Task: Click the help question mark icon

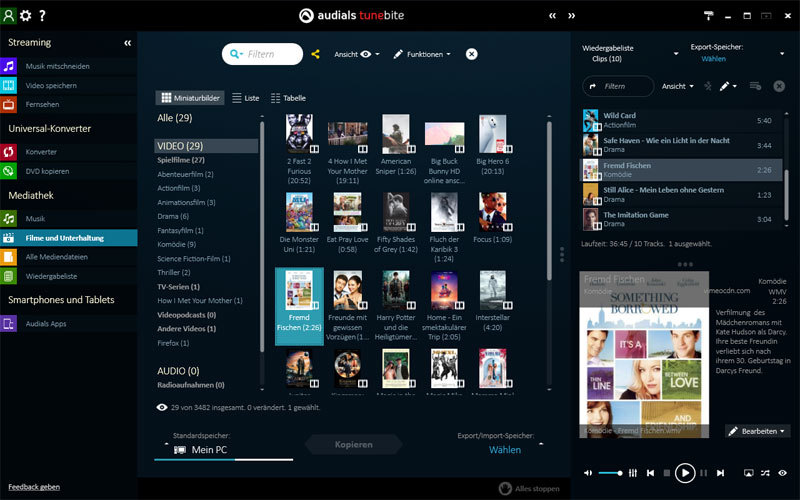Action: pos(42,15)
